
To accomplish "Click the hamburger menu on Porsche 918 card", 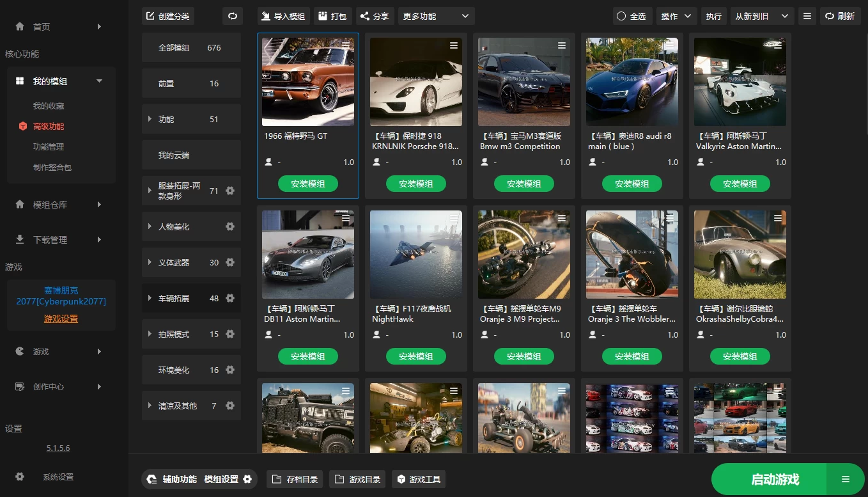I will point(453,45).
